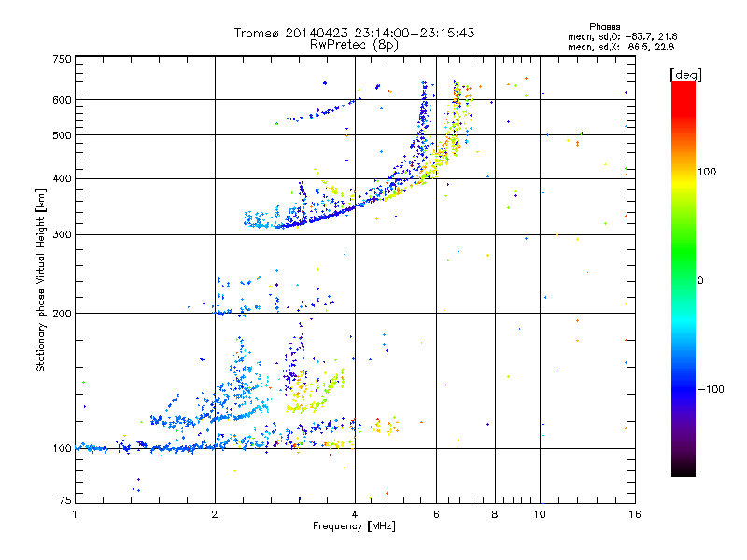747x560 pixels.
Task: Select the subtitle "RwPretec (8p)"
Action: click(354, 45)
